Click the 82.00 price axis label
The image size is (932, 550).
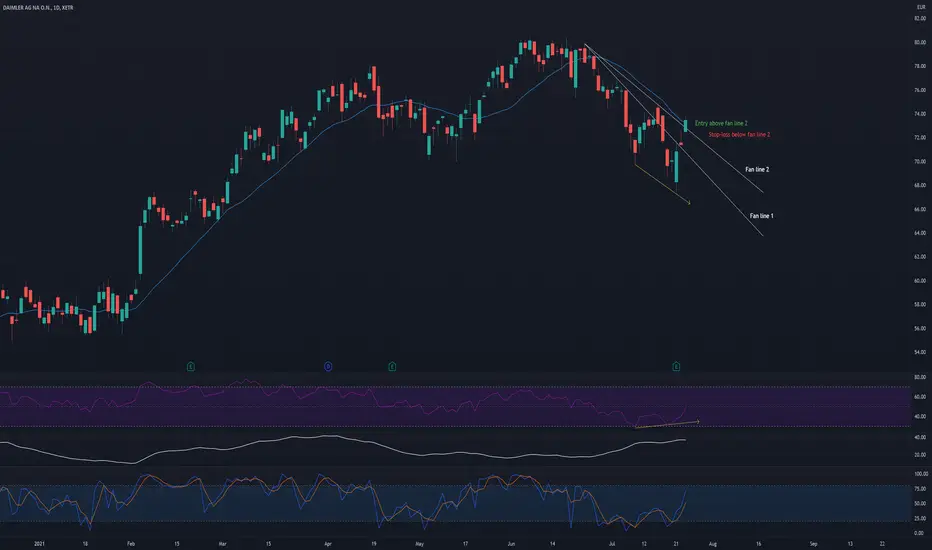pos(920,18)
